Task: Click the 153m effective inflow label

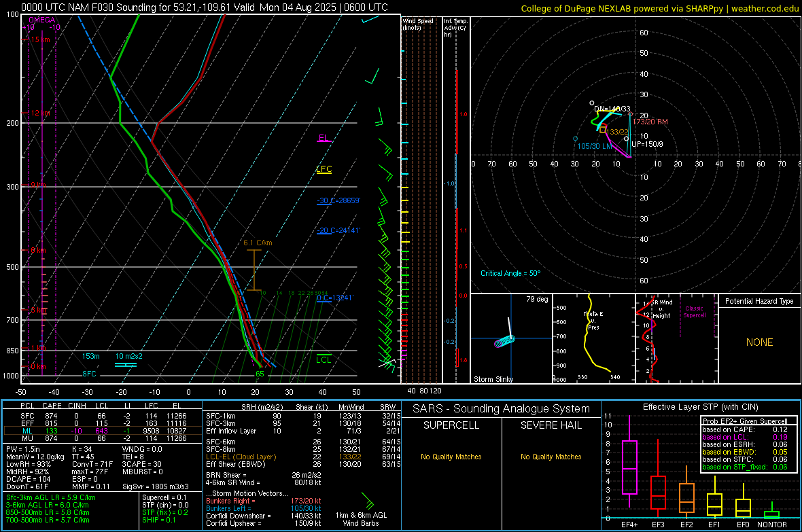Action: pyautogui.click(x=91, y=356)
